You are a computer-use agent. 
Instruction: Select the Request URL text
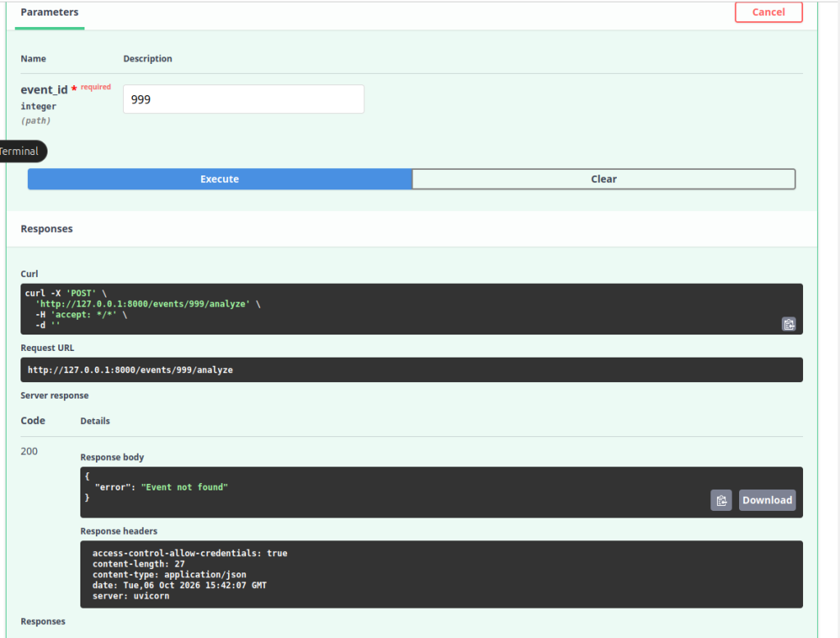click(130, 370)
